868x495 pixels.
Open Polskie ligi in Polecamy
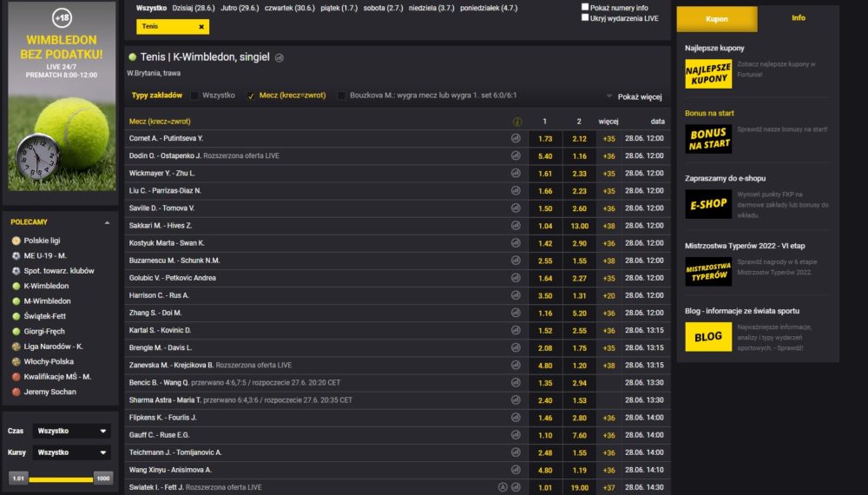pyautogui.click(x=42, y=241)
